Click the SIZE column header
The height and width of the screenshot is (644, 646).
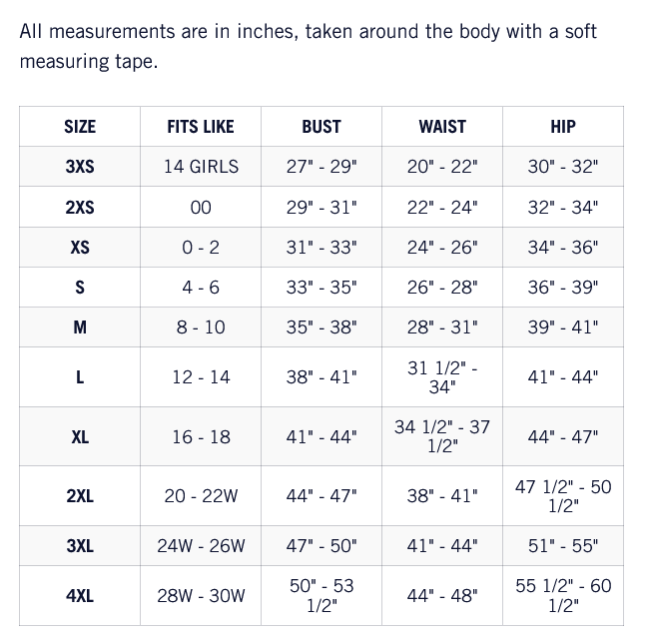click(80, 126)
